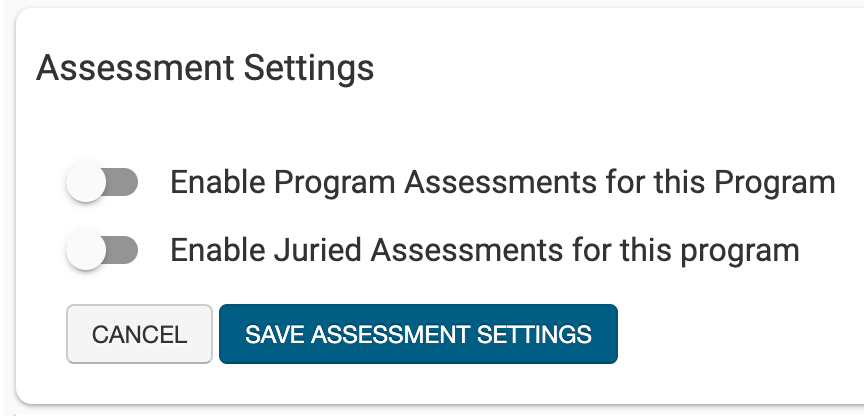Enable Juried Assessments for this program toggle
This screenshot has width=864, height=416.
click(x=101, y=249)
